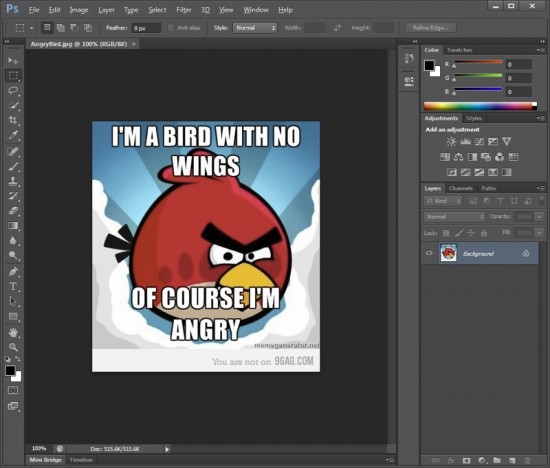Open the Filter menu
The width and height of the screenshot is (550, 468).
[184, 10]
